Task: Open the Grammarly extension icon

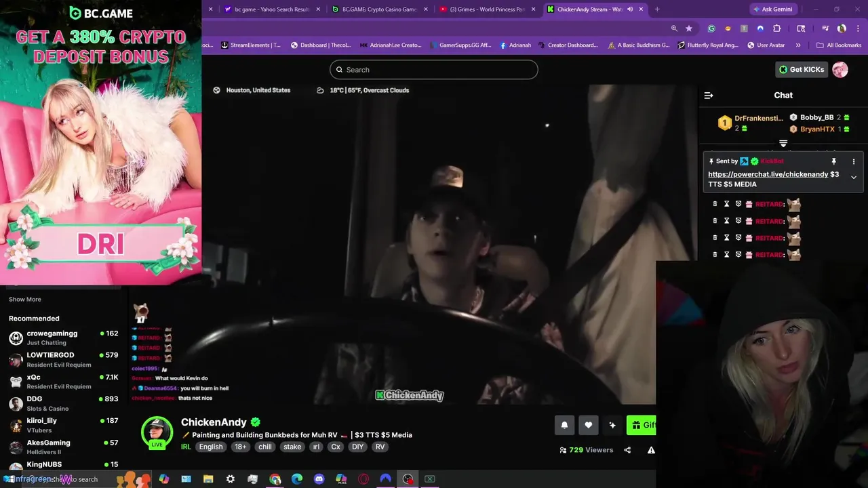Action: pyautogui.click(x=711, y=28)
